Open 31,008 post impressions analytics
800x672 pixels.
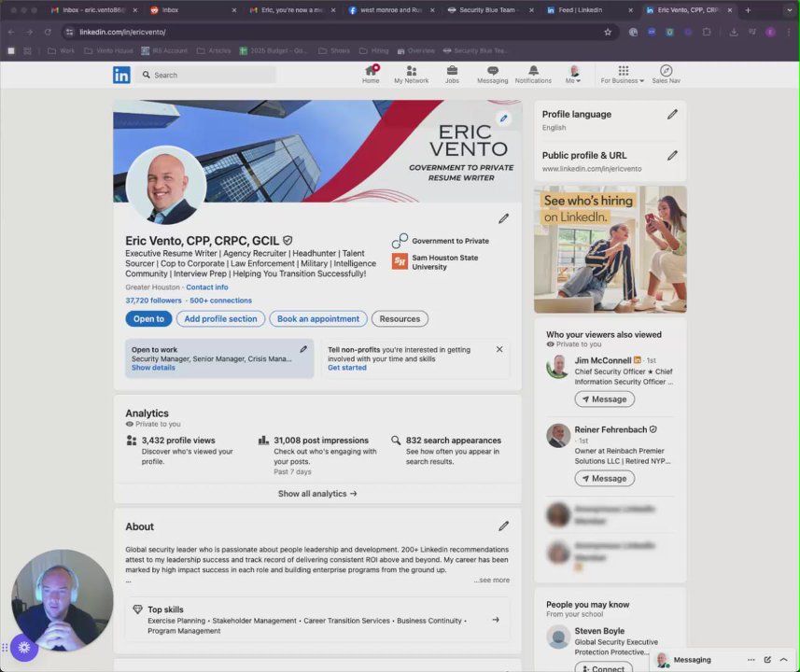321,441
